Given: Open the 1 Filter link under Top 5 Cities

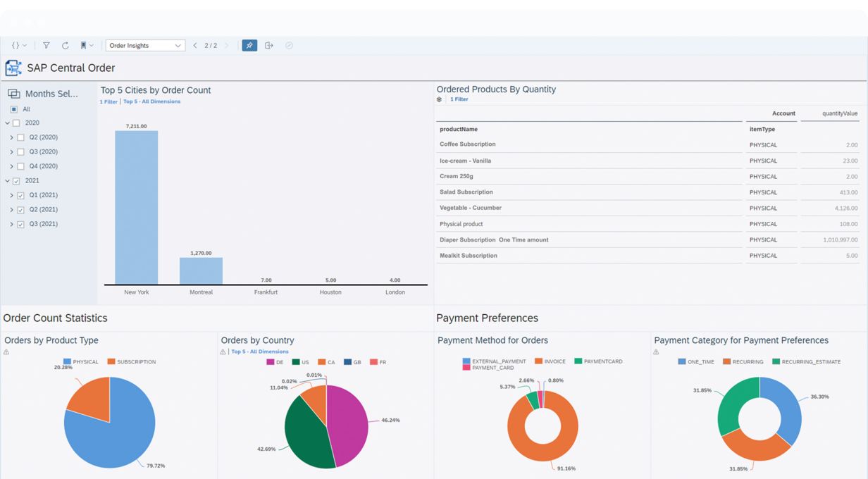Looking at the screenshot, I should pyautogui.click(x=108, y=101).
